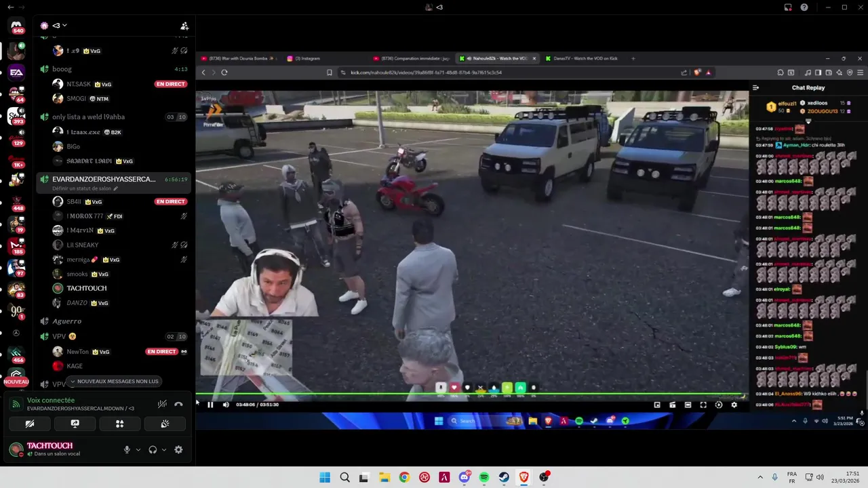Image resolution: width=868 pixels, height=488 pixels.
Task: Open Windows Start menu on taskbar
Action: (x=325, y=477)
